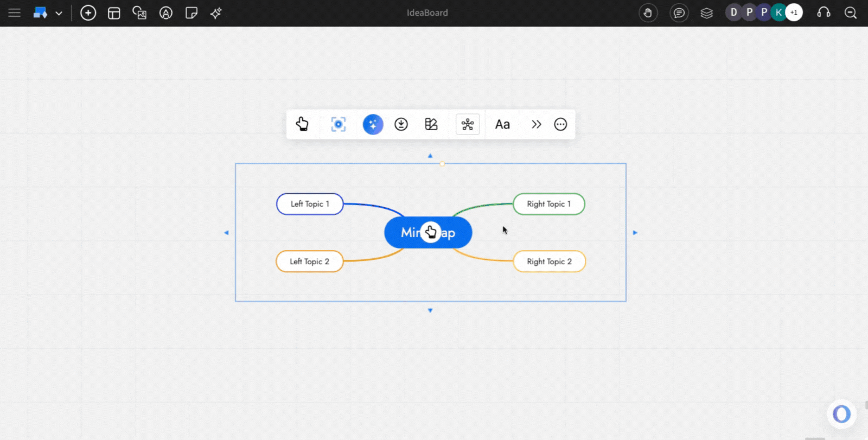The width and height of the screenshot is (868, 440).
Task: Select the text tool icon
Action: coord(166,13)
